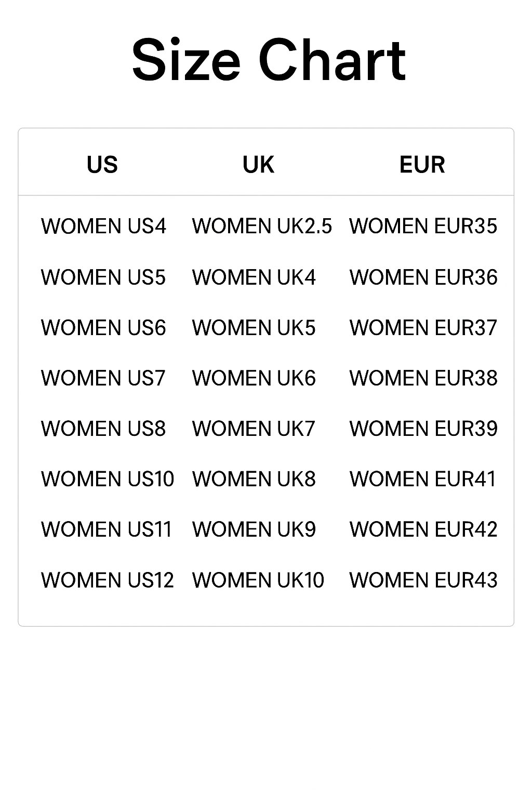The image size is (532, 798).
Task: Select the WOMEN US12 cell
Action: (x=108, y=580)
